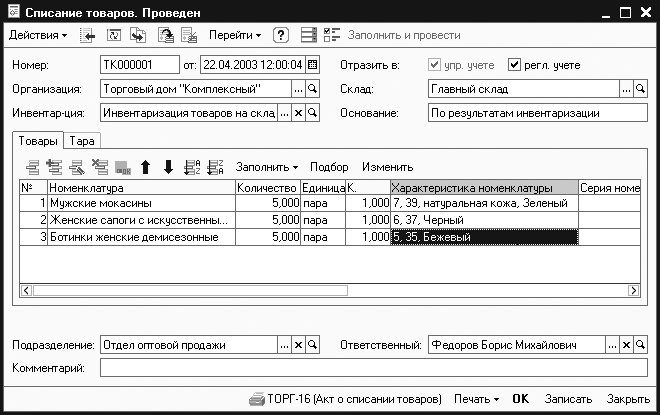Open the magnifier lookup for Организация
Image resolution: width=660 pixels, height=415 pixels.
click(312, 90)
